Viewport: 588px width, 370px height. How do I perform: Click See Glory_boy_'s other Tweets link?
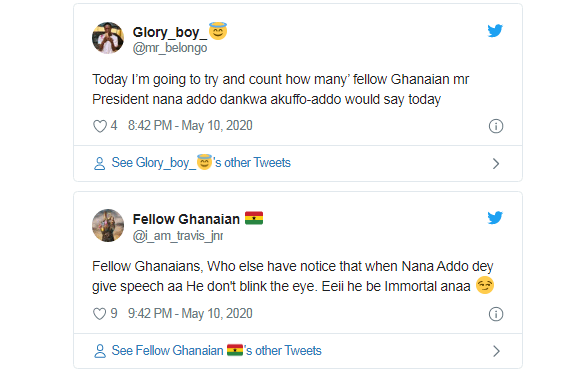(201, 163)
